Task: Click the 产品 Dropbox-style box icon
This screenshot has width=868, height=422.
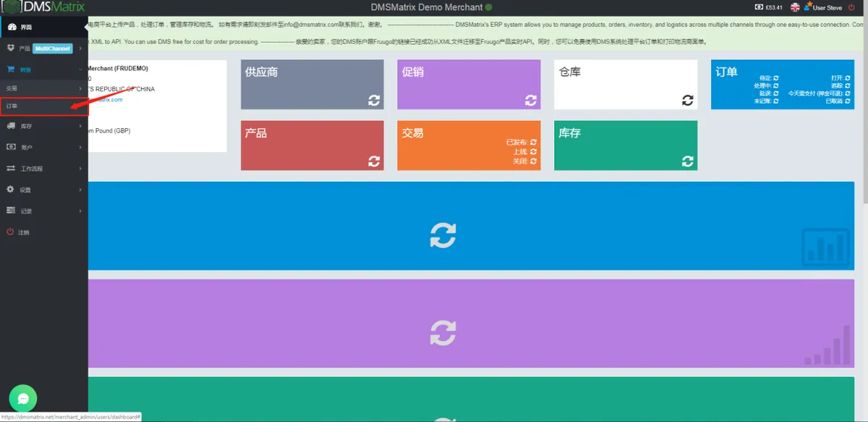Action: 11,48
